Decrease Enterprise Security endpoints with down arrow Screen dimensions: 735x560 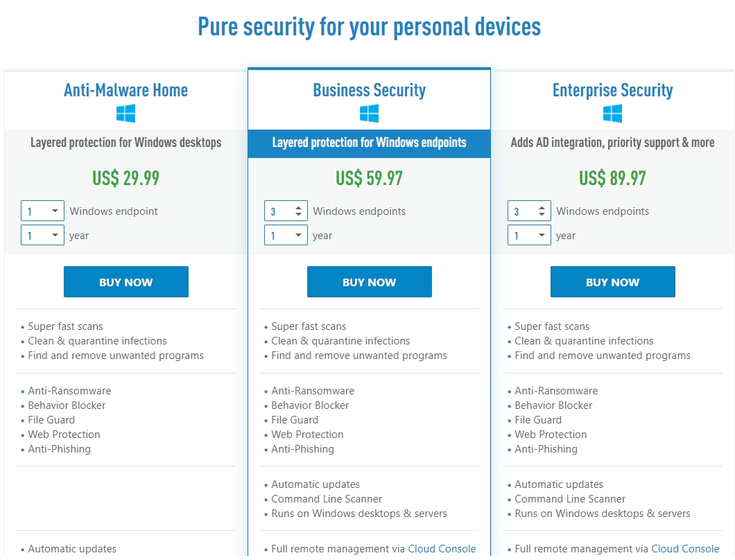542,214
